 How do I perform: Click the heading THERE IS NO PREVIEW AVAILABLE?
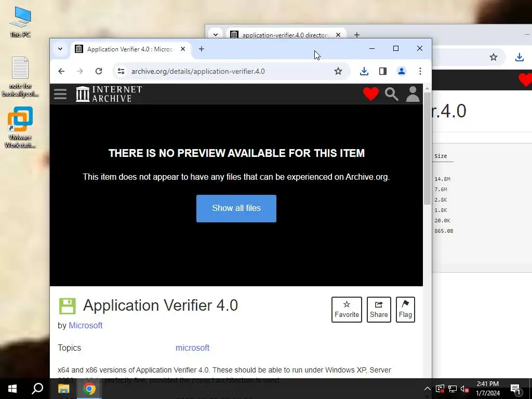pos(236,153)
